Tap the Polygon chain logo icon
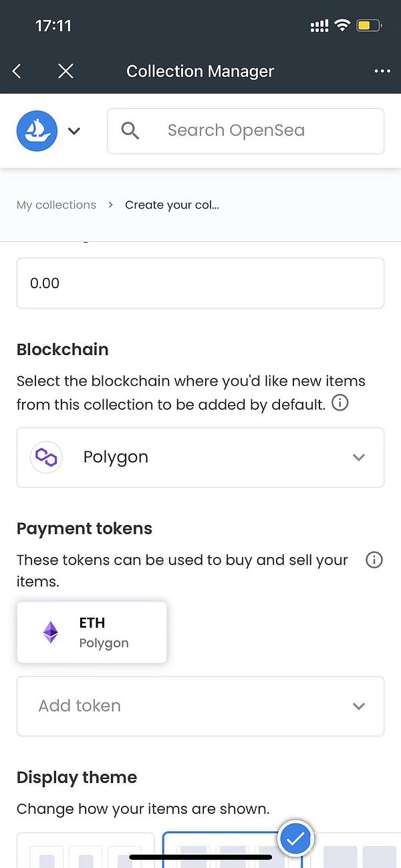Screen dimensions: 401x868 47,457
